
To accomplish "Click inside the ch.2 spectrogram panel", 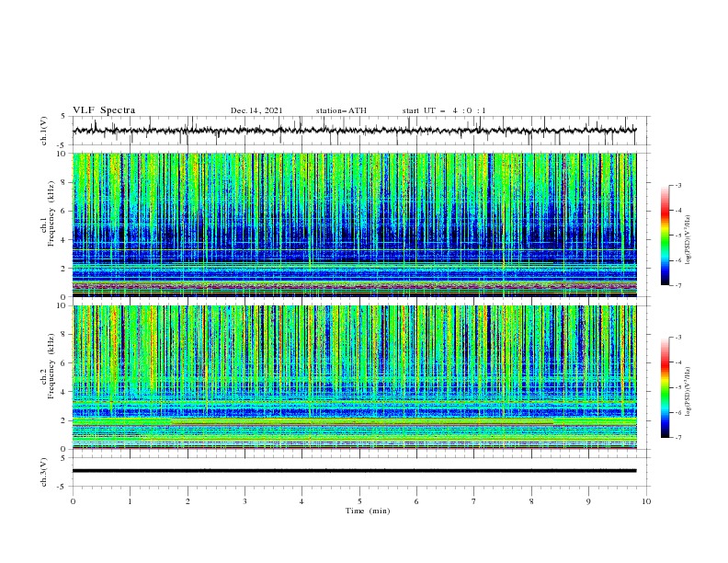I will [354, 377].
